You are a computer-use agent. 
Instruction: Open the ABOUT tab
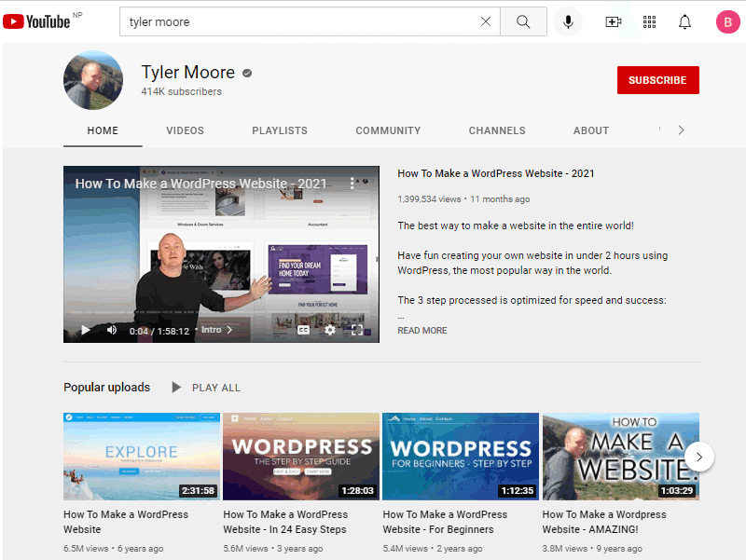(x=591, y=130)
